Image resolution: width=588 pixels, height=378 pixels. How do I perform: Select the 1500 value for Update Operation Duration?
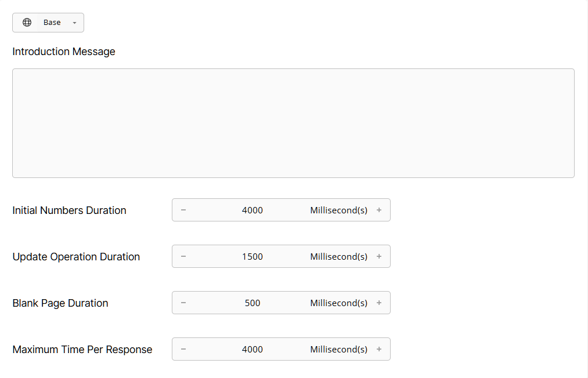[x=252, y=256]
